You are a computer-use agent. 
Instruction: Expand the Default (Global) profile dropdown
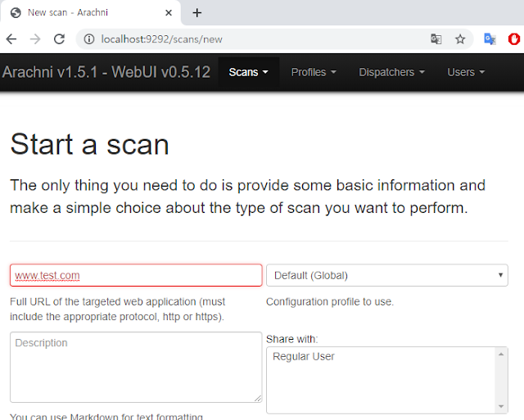point(387,275)
